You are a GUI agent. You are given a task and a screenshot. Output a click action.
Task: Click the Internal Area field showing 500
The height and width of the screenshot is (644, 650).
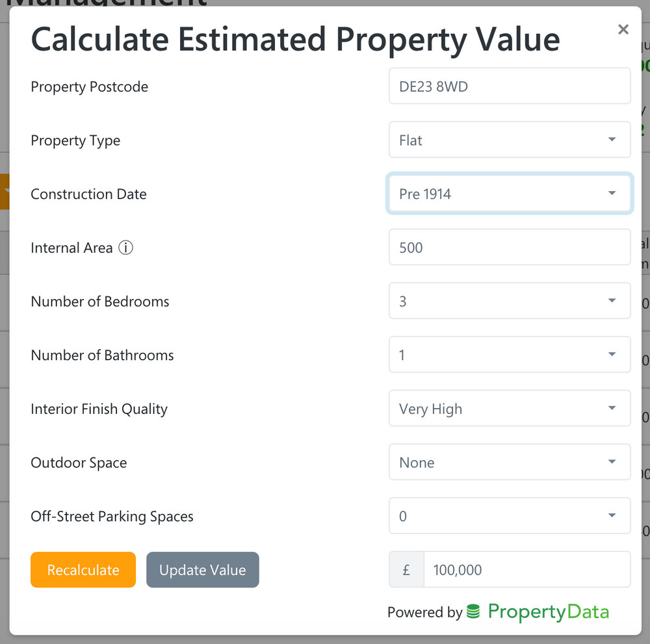point(509,247)
